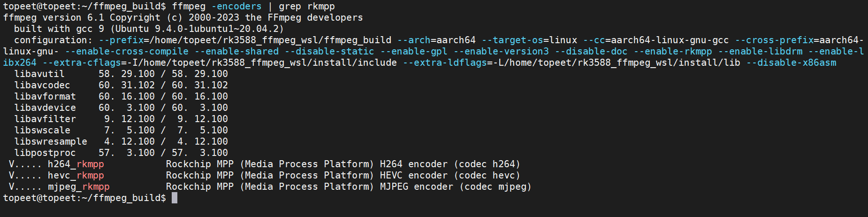The width and height of the screenshot is (868, 217).
Task: Click the libswresample library name
Action: pos(51,141)
